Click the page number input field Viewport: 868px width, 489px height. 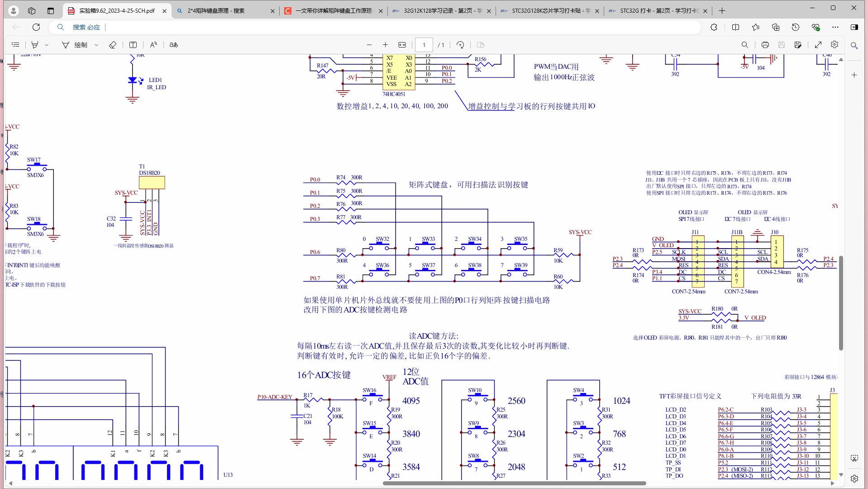424,45
